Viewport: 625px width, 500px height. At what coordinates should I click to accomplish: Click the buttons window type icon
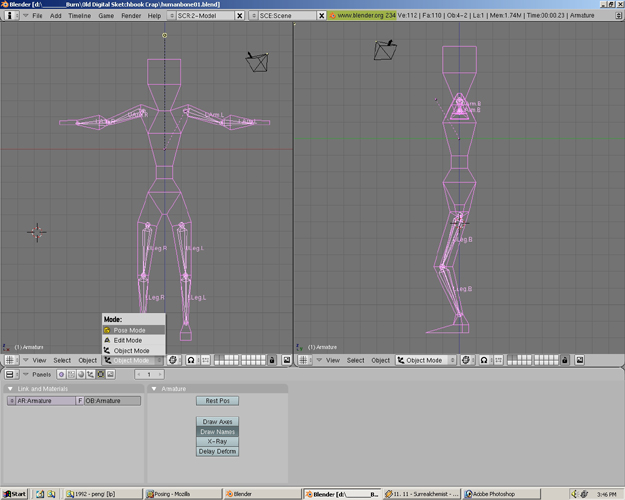coord(12,374)
